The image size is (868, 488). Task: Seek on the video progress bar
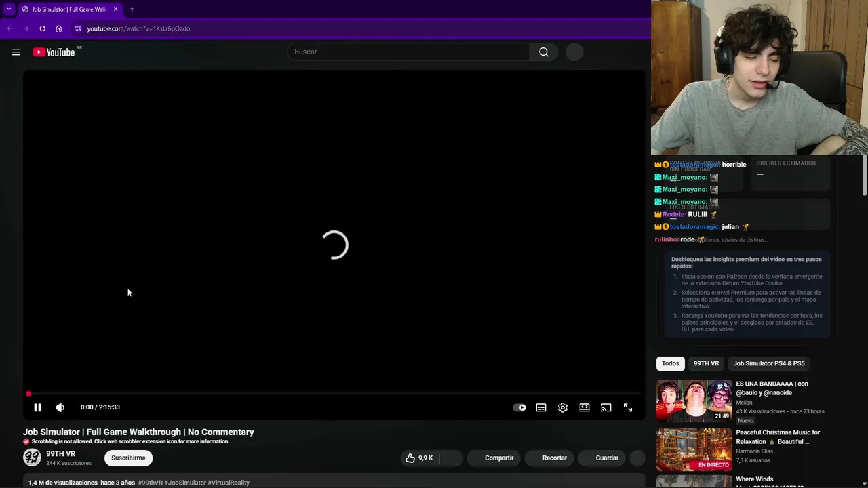click(x=334, y=393)
